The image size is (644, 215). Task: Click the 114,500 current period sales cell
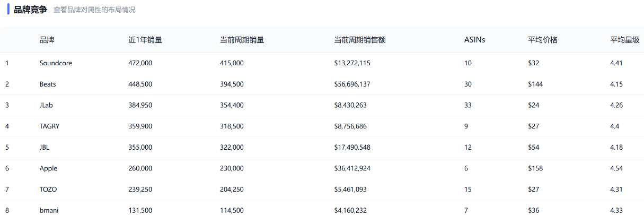pos(232,211)
